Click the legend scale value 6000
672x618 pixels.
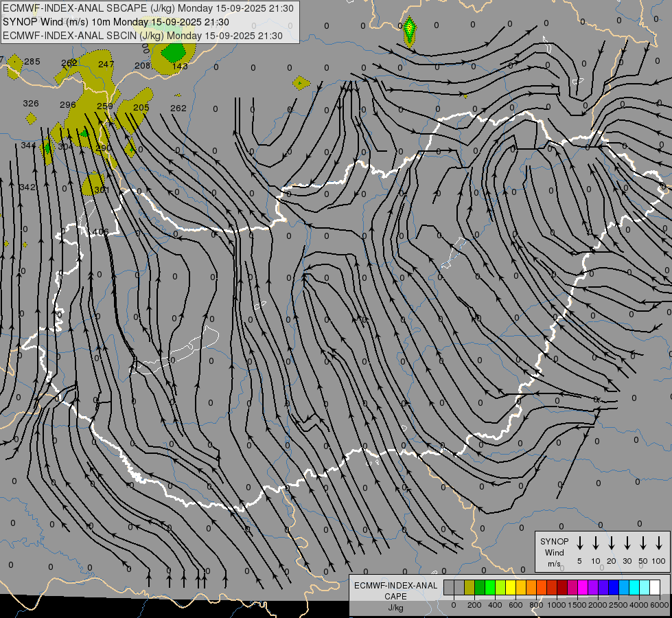pyautogui.click(x=660, y=605)
